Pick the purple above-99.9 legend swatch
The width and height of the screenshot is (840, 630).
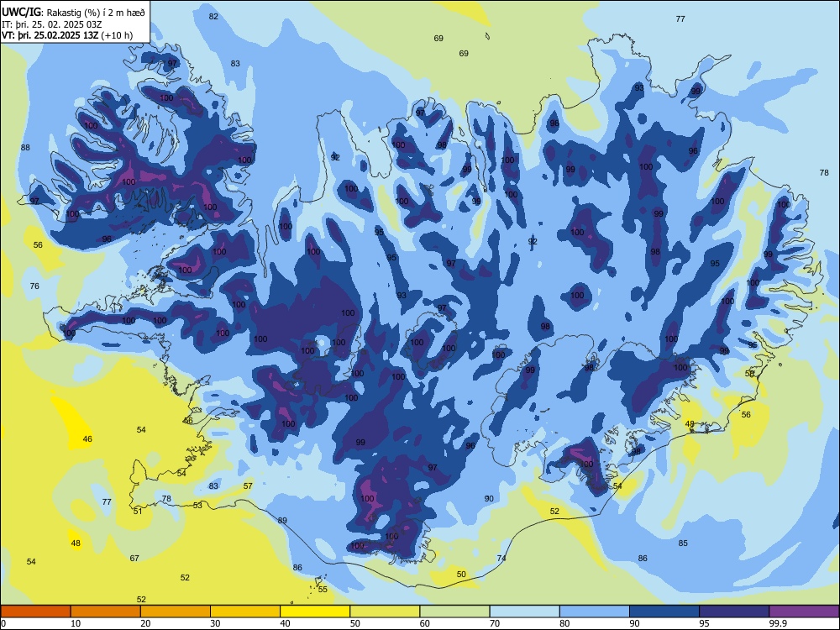(804, 612)
